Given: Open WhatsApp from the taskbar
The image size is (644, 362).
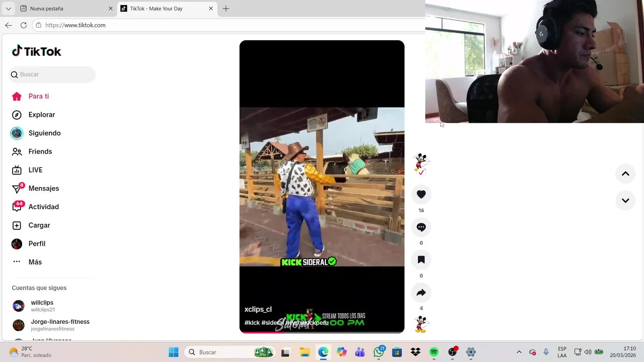Looking at the screenshot, I should (379, 352).
